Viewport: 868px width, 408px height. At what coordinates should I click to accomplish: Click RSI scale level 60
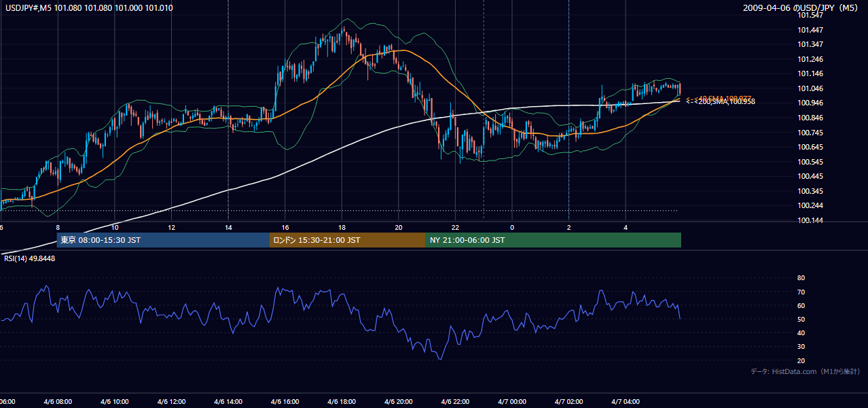[801, 305]
